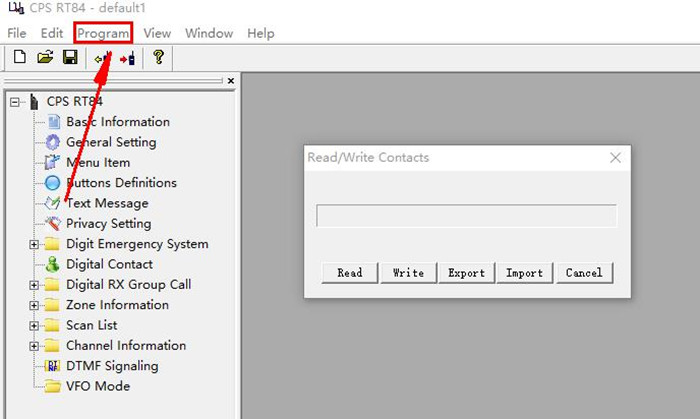Click the New file toolbar icon
The height and width of the screenshot is (419, 700).
pos(20,57)
